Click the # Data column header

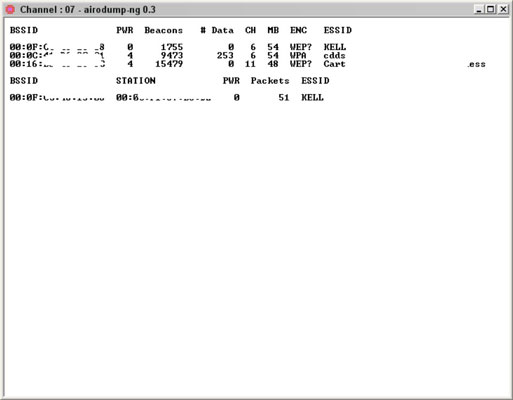tap(217, 30)
